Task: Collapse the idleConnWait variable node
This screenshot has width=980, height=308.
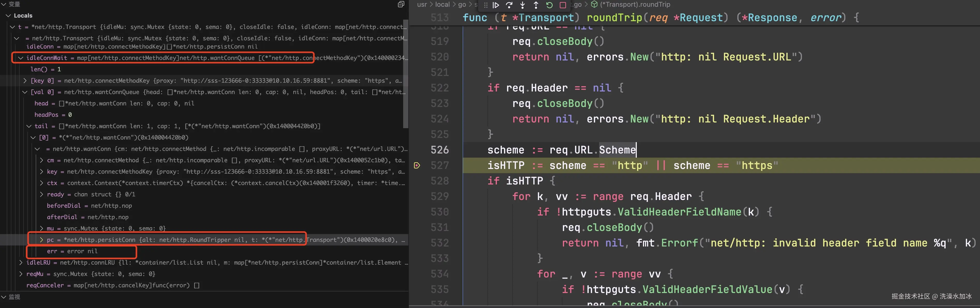Action: pos(20,58)
